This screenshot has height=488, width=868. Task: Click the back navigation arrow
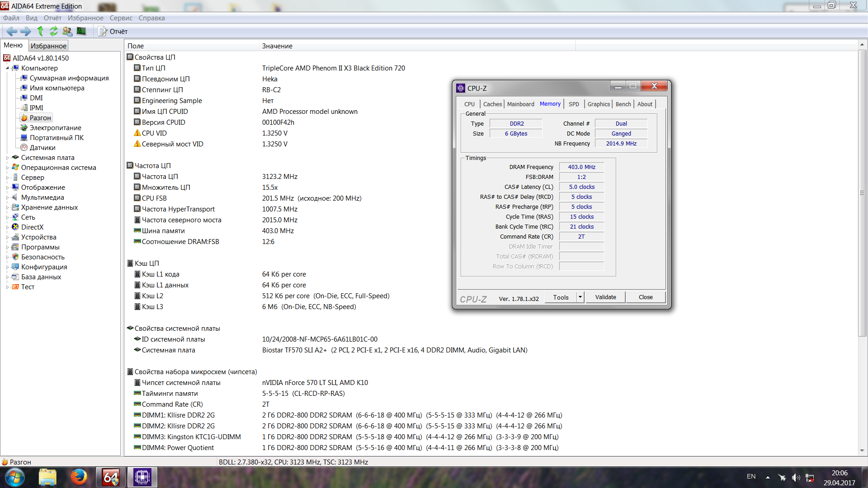point(12,31)
